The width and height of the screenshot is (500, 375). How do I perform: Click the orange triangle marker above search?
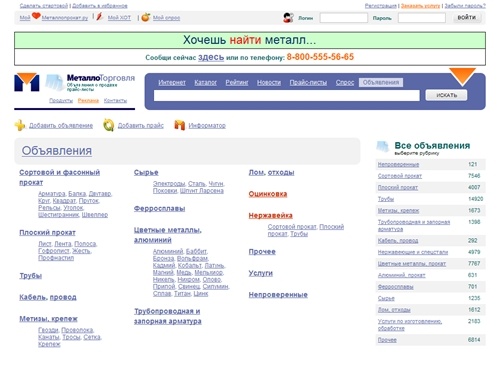pos(462,77)
